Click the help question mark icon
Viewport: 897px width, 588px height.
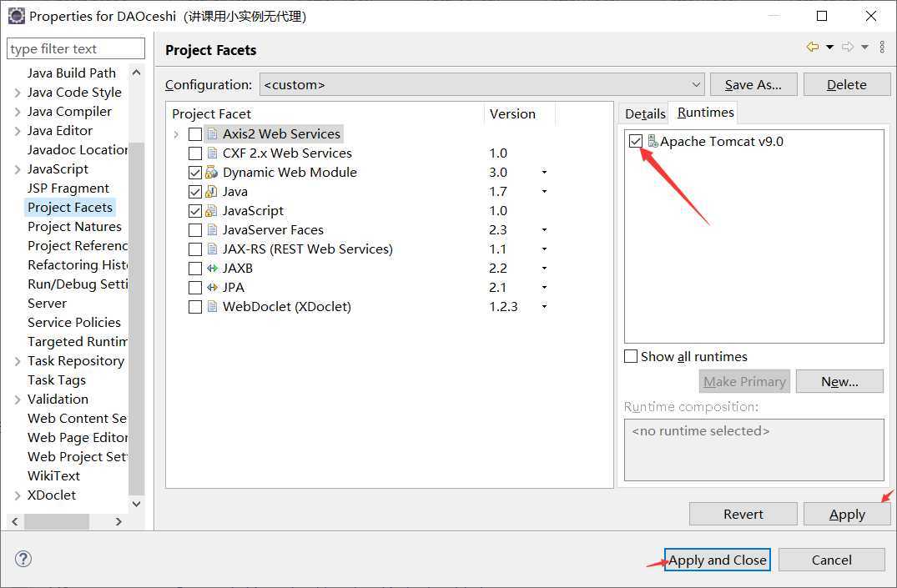point(23,559)
